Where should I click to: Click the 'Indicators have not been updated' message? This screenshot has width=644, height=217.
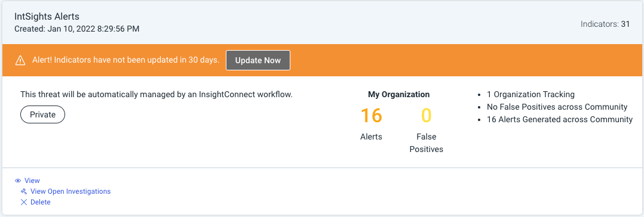click(x=125, y=60)
